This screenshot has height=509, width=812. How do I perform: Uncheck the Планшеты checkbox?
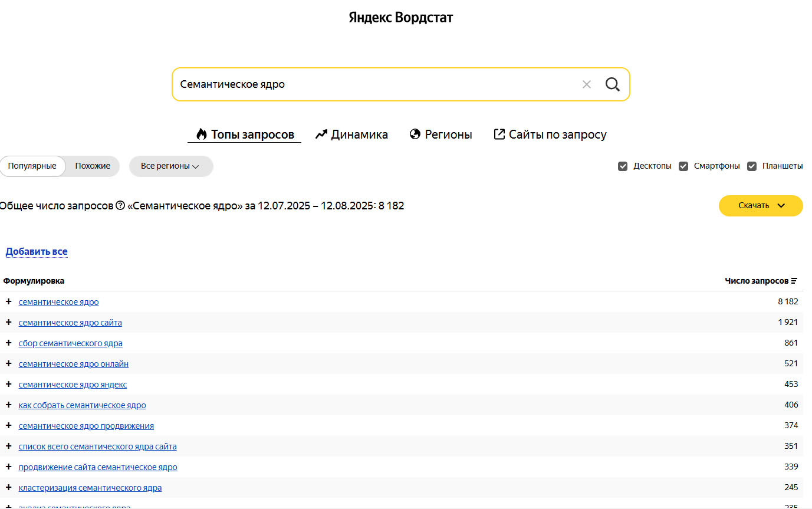(752, 166)
